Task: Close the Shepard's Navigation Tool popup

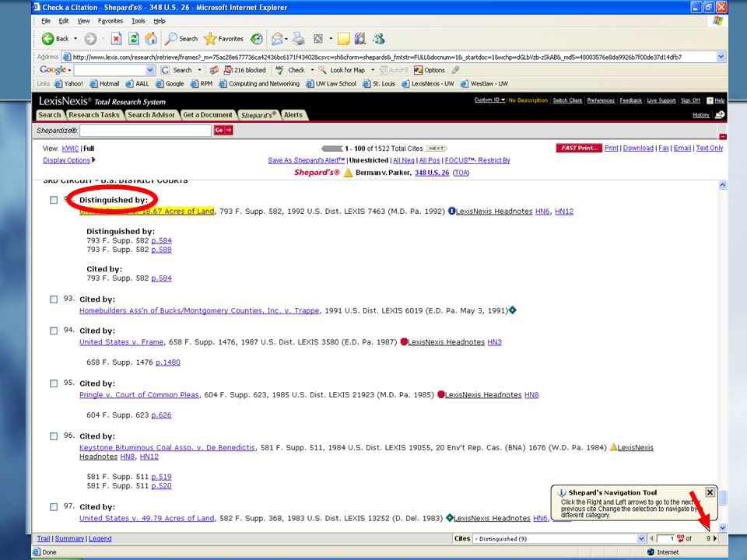Action: point(710,492)
